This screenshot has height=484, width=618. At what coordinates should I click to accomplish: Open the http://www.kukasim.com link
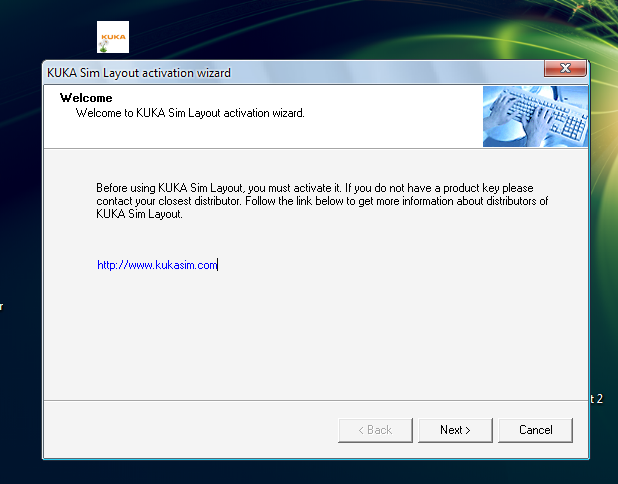pos(157,265)
